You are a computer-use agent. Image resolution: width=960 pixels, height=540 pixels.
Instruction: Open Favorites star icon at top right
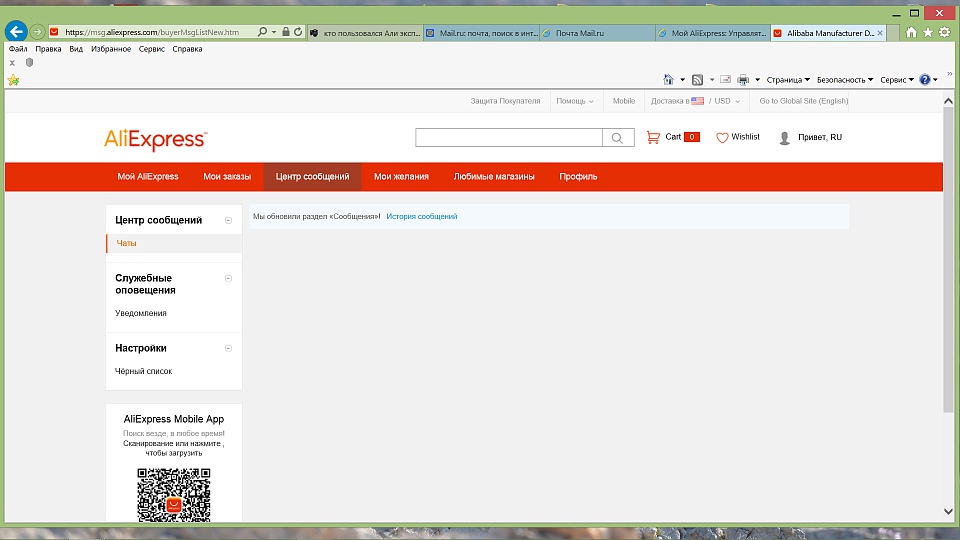point(928,32)
